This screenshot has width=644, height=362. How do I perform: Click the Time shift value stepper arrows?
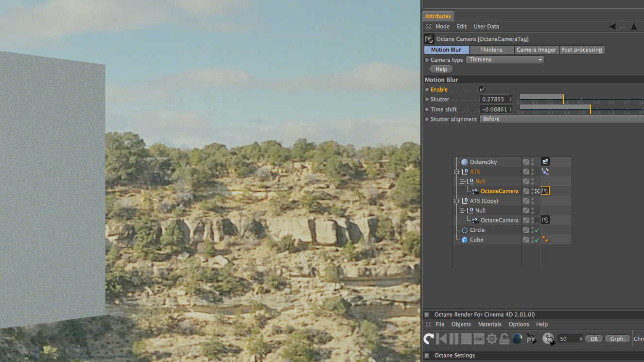(x=510, y=109)
